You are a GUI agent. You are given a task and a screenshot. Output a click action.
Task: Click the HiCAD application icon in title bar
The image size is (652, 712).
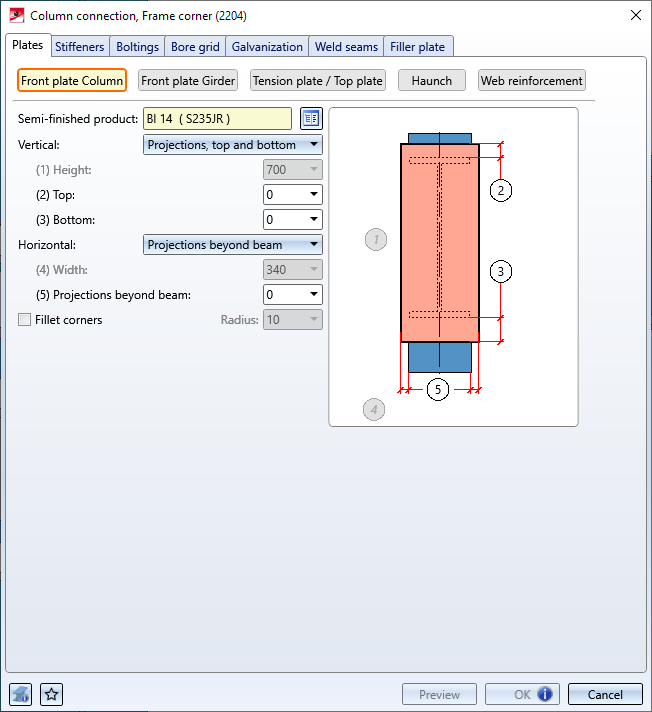coord(17,15)
